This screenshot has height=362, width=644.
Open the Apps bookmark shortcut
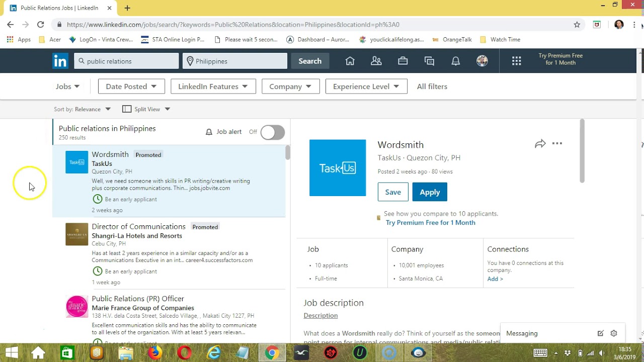point(19,39)
